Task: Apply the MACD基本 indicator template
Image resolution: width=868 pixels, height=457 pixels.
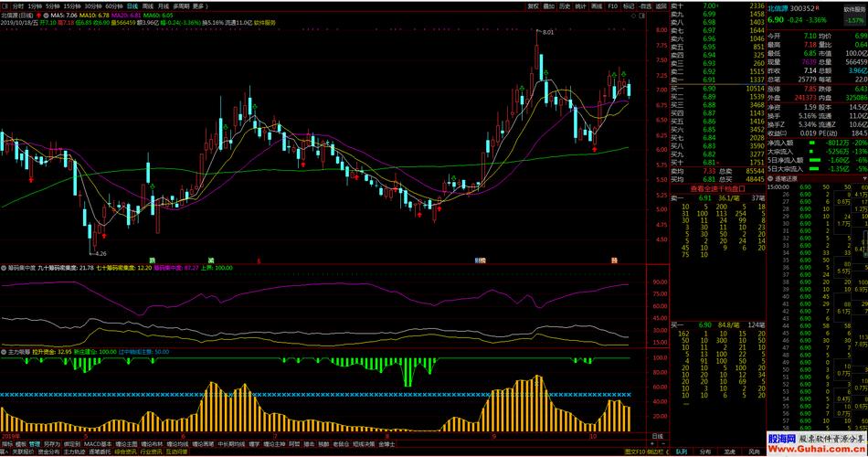Action: [x=98, y=443]
